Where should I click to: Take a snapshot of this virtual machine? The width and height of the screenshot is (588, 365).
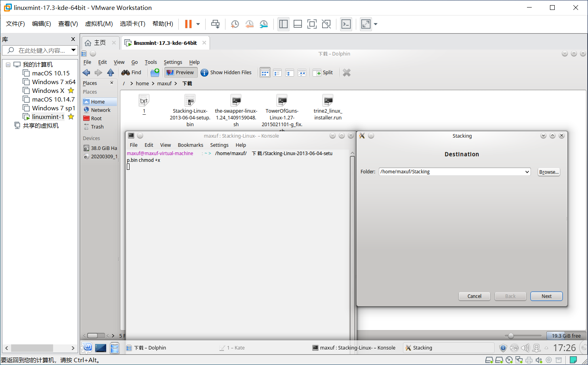[235, 24]
